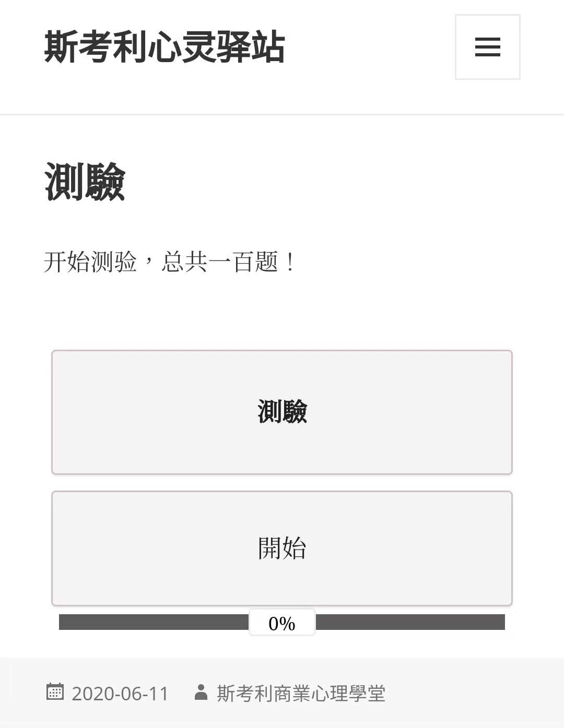Click the left dark section of the progress bar
Image resolution: width=564 pixels, height=728 pixels.
pyautogui.click(x=154, y=622)
